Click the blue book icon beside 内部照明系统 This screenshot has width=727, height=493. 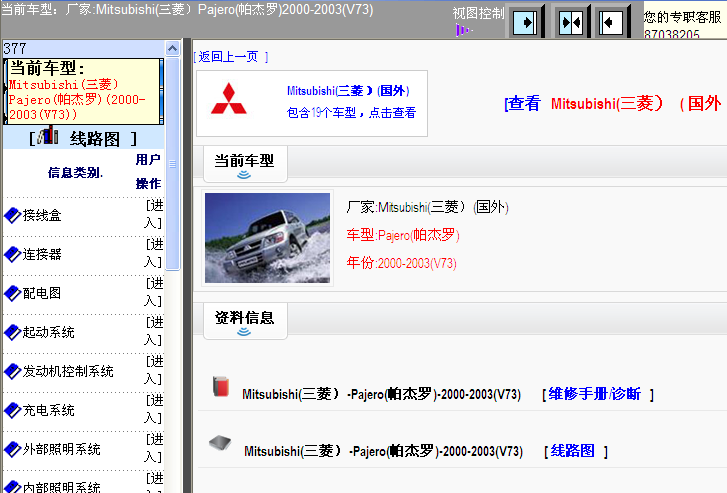click(x=13, y=487)
